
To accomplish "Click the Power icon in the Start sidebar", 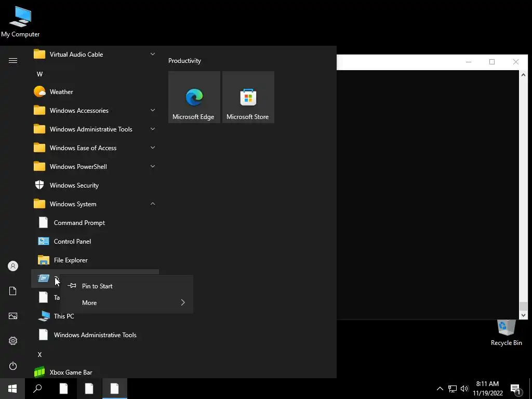I will pyautogui.click(x=13, y=366).
